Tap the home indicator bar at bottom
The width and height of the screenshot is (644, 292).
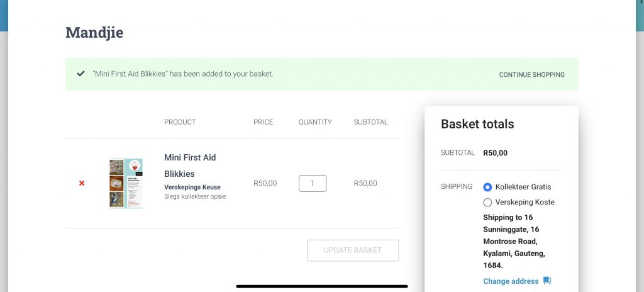click(x=321, y=286)
